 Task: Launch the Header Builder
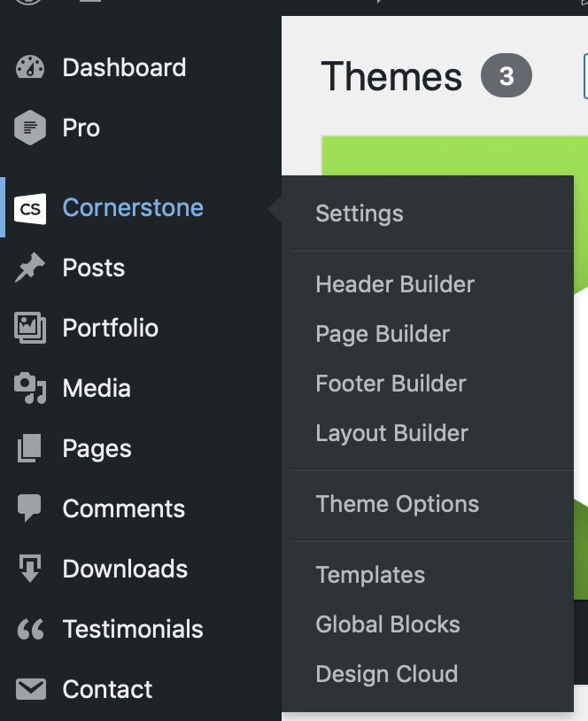coord(395,284)
